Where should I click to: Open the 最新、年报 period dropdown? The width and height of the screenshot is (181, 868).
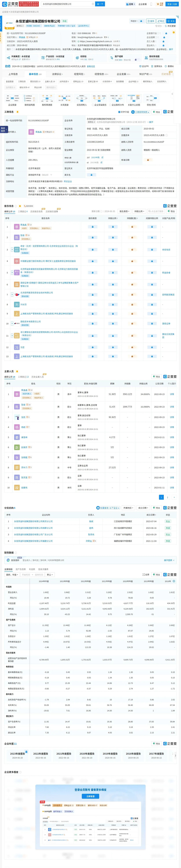12,574
